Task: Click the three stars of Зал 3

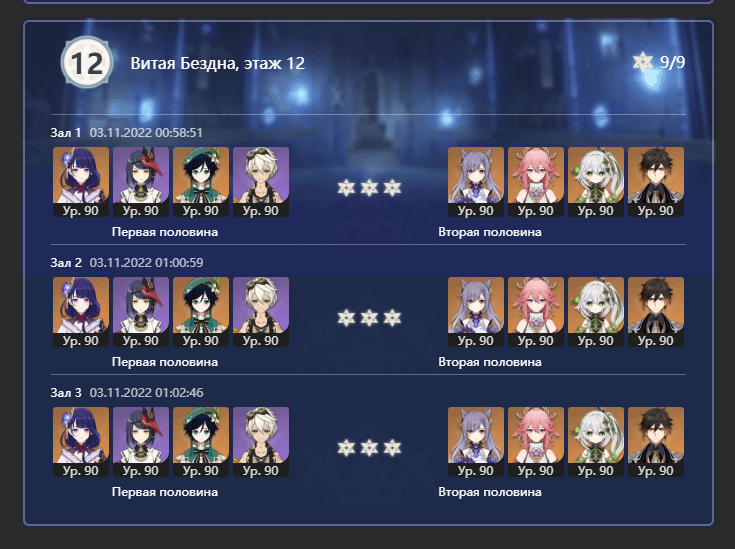Action: tap(369, 448)
